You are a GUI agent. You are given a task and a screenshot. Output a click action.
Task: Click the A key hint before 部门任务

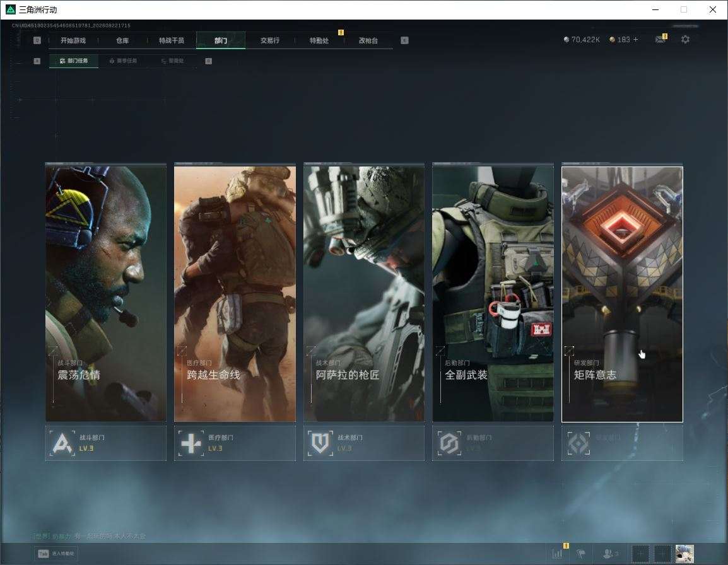coord(37,61)
